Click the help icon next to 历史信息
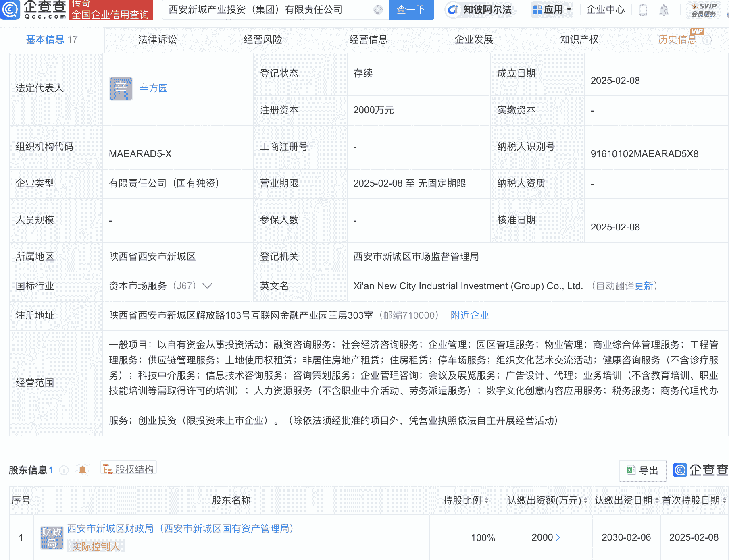The image size is (729, 560). 708,39
